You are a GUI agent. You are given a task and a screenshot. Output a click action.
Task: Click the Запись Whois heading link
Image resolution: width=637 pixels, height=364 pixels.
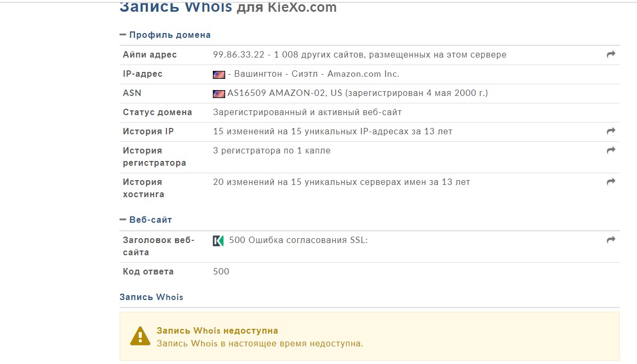pos(151,297)
